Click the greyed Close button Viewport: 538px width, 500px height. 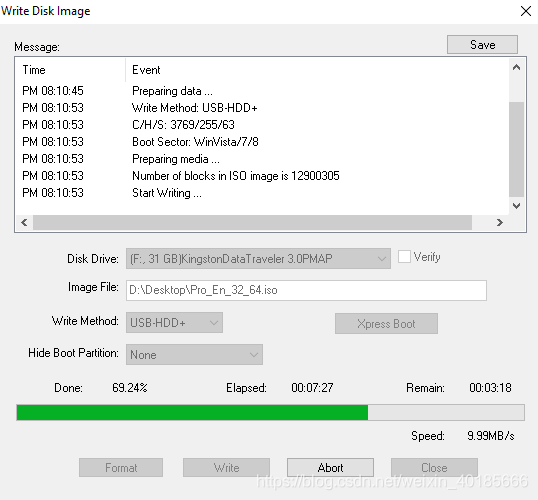[434, 467]
